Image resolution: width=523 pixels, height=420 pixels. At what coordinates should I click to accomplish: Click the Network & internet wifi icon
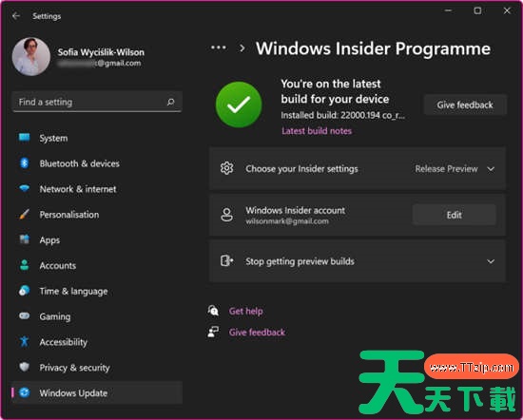tap(24, 189)
